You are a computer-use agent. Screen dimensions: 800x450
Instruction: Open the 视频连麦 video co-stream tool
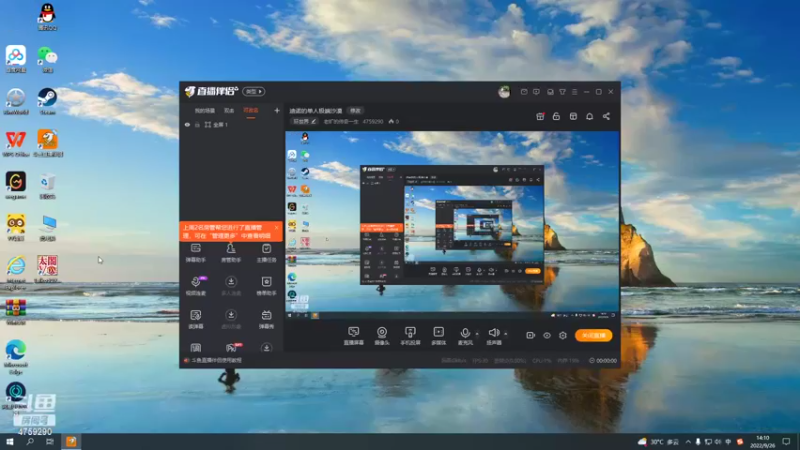[195, 286]
